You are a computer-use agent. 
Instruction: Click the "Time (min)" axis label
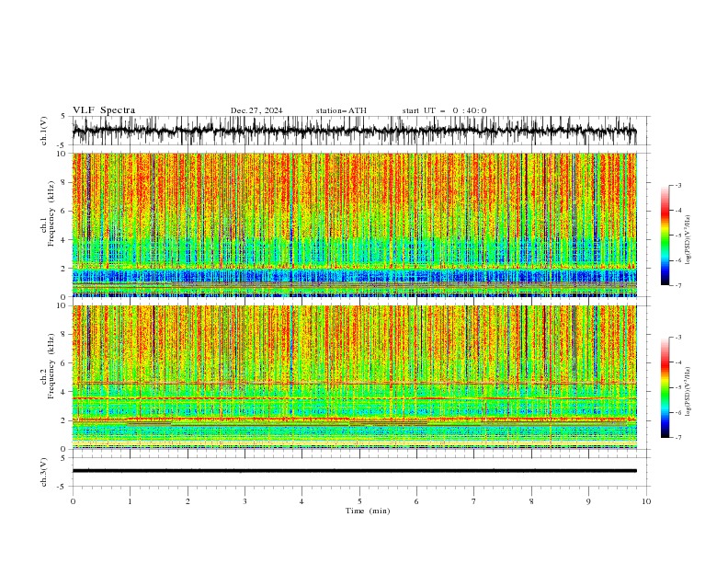coord(368,511)
